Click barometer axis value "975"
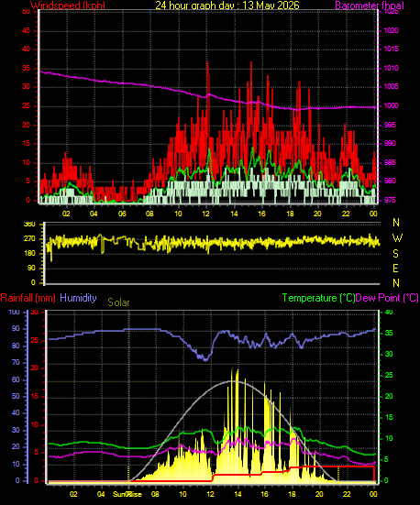The image size is (420, 505). (x=390, y=201)
